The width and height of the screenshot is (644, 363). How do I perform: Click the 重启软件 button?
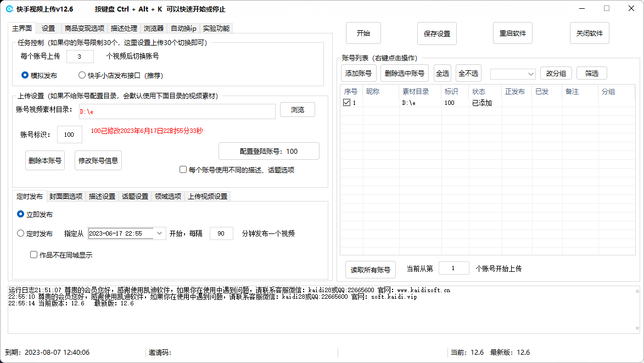coord(513,33)
